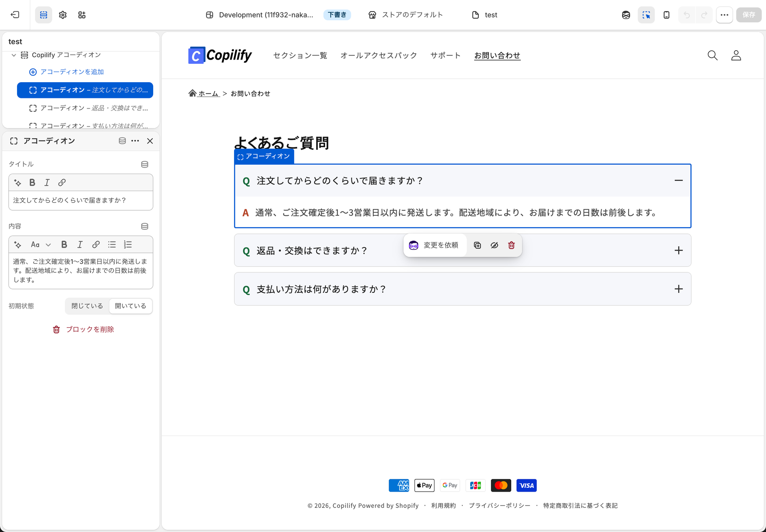766x532 pixels.
Task: Set initial state to 閉じている
Action: (87, 306)
